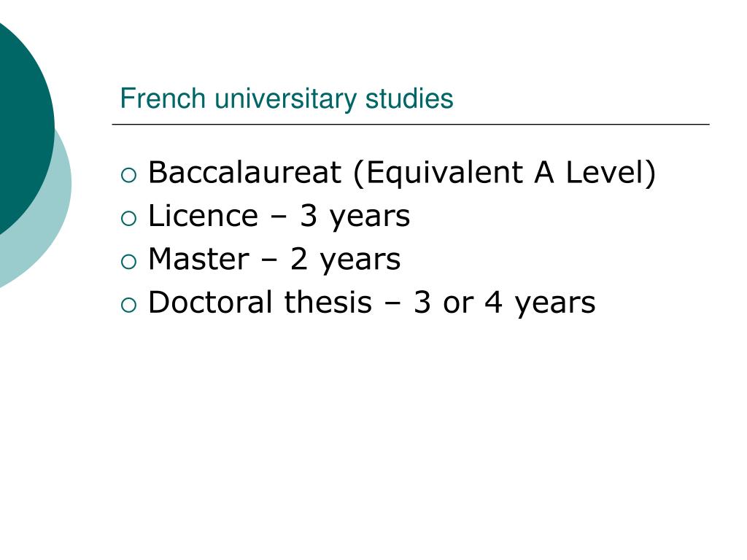Click the bullet circle before Baccalaureat
Image resolution: width=747 pixels, height=560 pixels.
tap(128, 175)
